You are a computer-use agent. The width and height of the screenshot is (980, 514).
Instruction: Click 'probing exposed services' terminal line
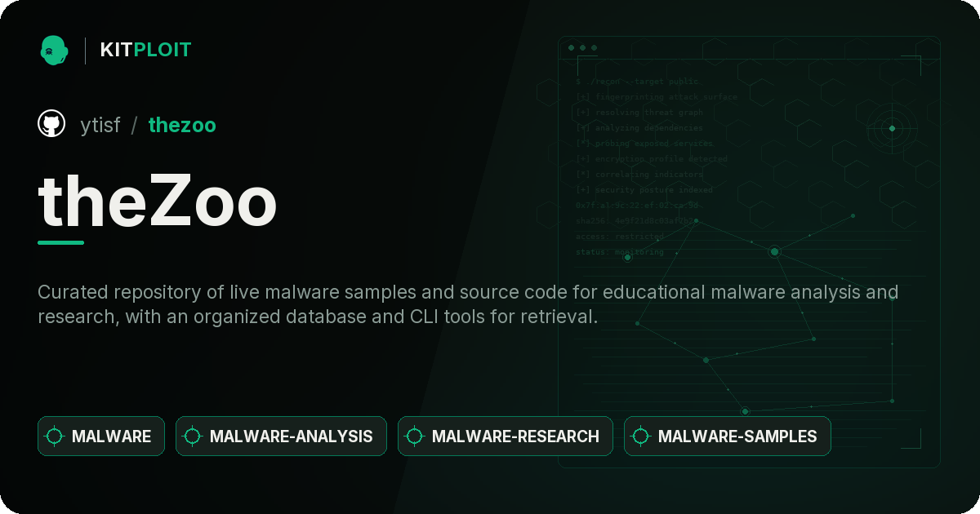click(x=645, y=144)
